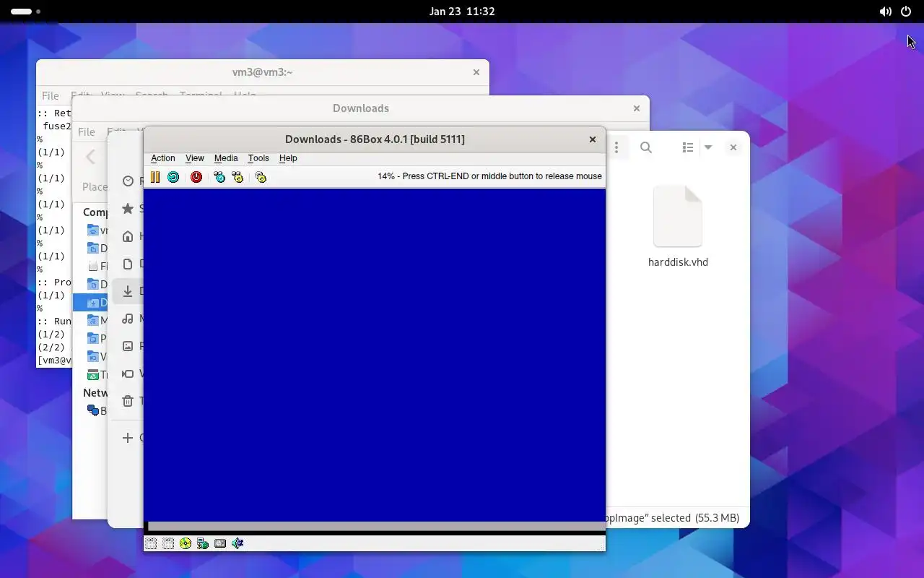
Task: Click the Starred star icon in the sidebar
Action: coord(128,209)
